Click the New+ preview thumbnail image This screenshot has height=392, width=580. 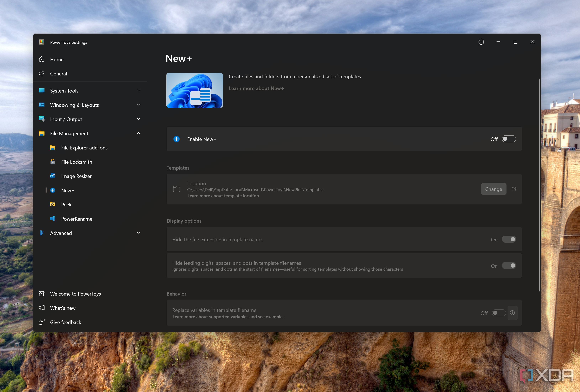(195, 90)
